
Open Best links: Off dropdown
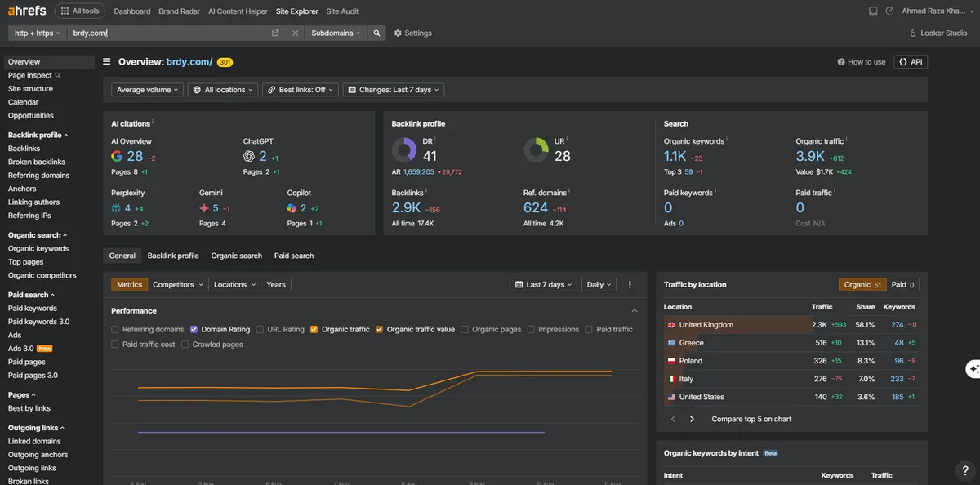pos(301,90)
